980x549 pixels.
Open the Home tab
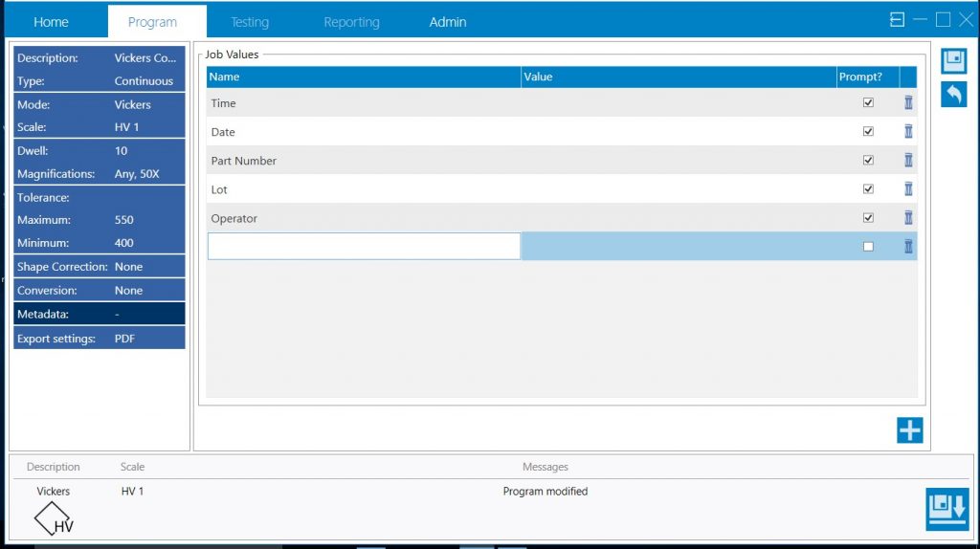[52, 22]
